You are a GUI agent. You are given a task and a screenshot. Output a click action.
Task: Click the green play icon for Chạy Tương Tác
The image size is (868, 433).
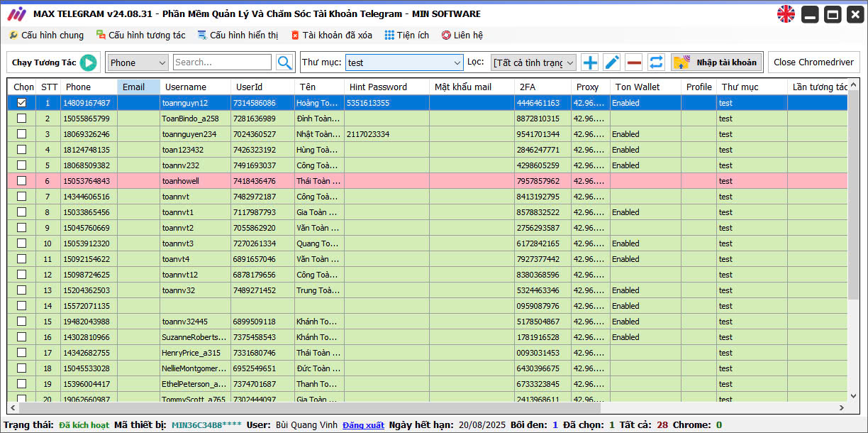pos(88,62)
